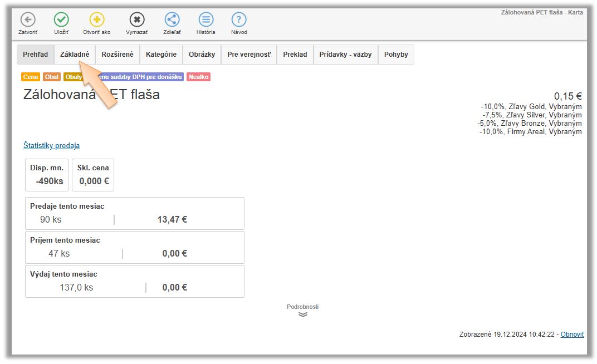Select the Kategórie tab
The image size is (597, 364).
tap(161, 55)
